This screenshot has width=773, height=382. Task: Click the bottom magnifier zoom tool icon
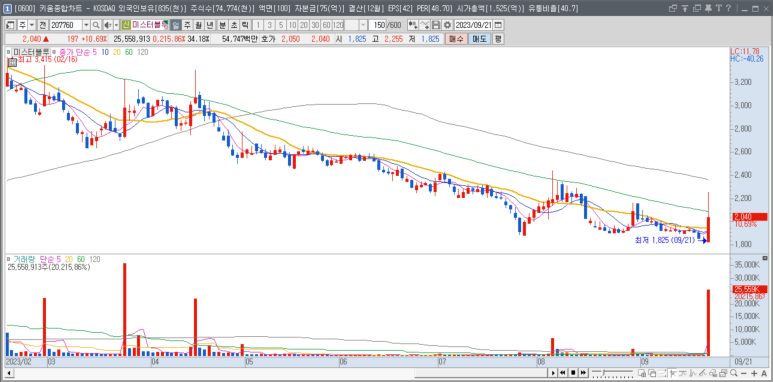point(734,373)
